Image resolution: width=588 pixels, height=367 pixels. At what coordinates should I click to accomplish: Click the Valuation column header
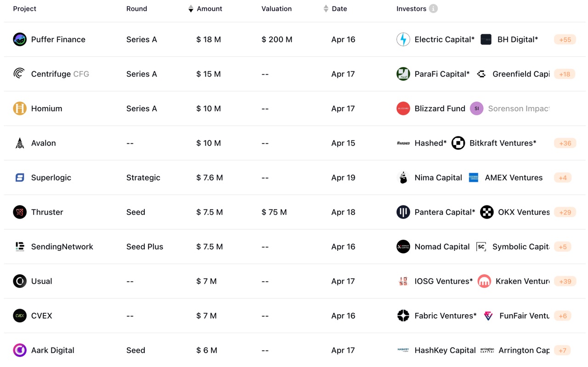[x=277, y=9]
